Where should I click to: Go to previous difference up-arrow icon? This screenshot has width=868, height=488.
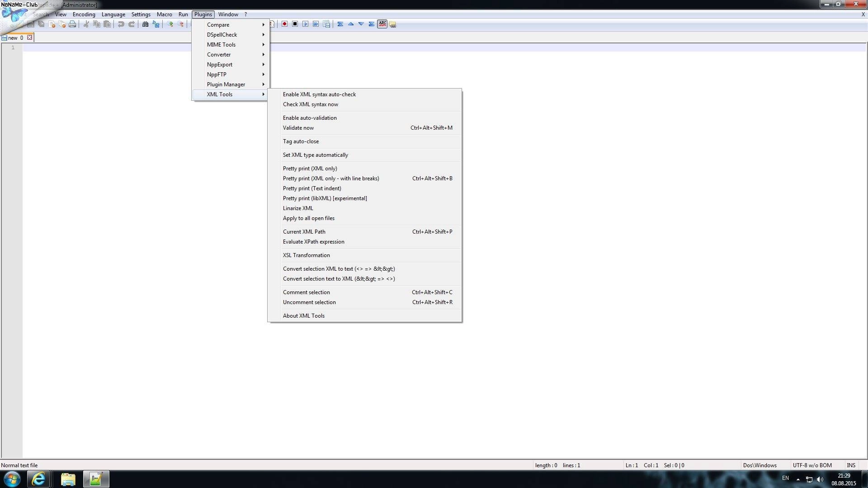tap(351, 24)
